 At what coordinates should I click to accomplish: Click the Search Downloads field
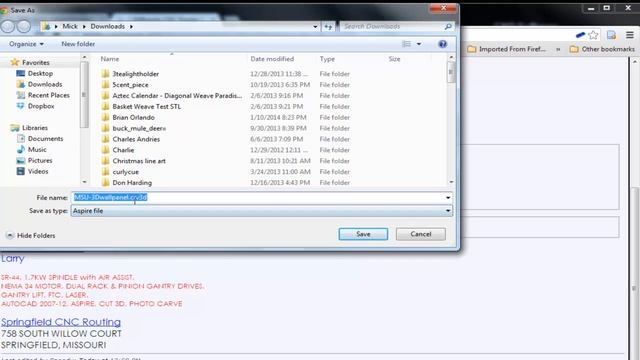[x=392, y=26]
